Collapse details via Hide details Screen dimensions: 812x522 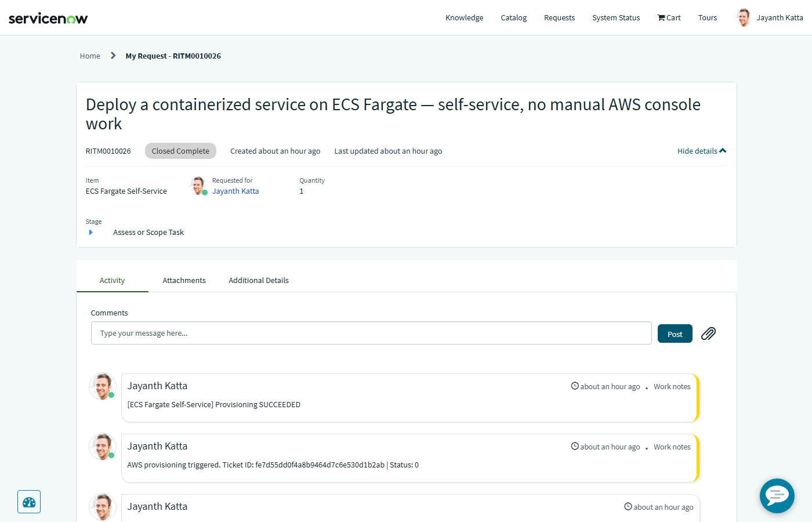point(702,151)
